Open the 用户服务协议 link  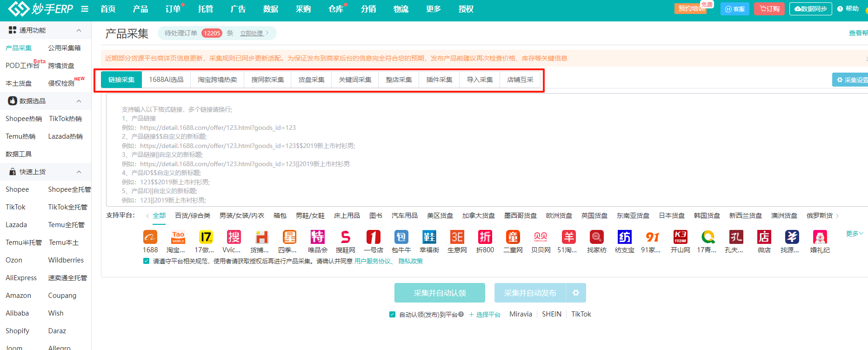click(372, 261)
